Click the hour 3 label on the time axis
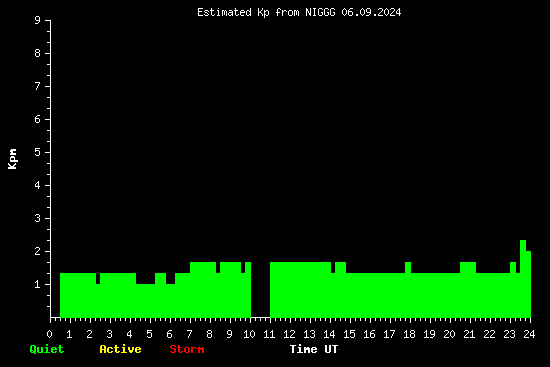This screenshot has height=367, width=550. pos(109,334)
